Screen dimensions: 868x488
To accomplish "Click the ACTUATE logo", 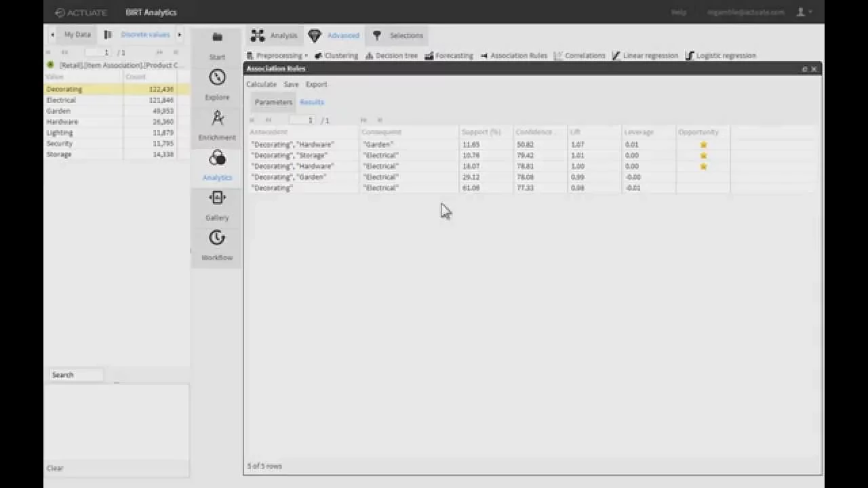I will tap(81, 12).
